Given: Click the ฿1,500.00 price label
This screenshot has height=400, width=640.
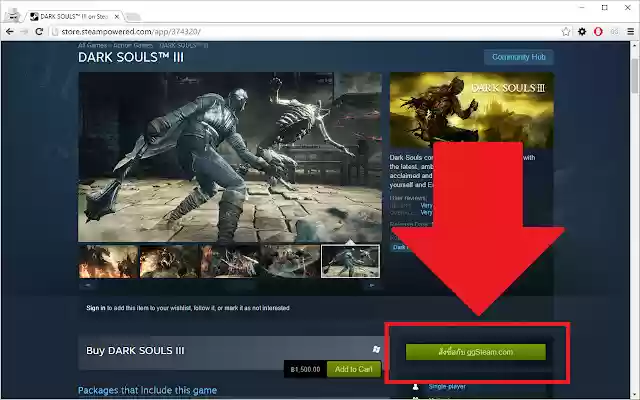Looking at the screenshot, I should [x=305, y=369].
